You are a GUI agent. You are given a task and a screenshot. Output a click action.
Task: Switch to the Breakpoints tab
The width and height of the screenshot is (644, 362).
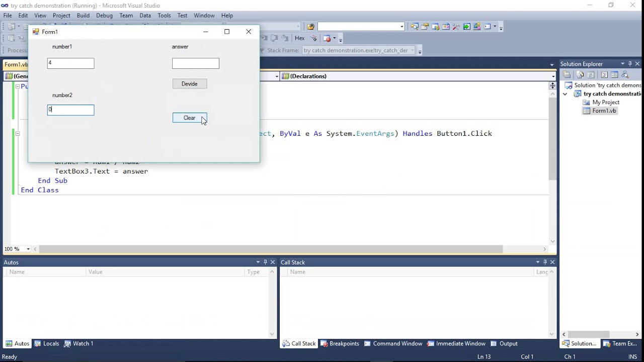pos(340,343)
